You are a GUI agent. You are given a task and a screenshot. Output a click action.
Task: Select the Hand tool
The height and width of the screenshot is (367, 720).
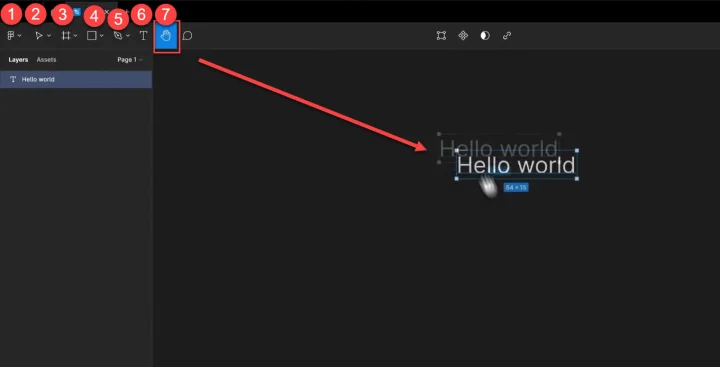[166, 35]
